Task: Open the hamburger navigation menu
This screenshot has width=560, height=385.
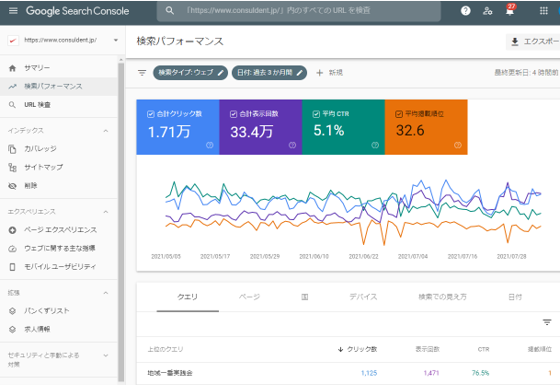Action: pos(13,11)
